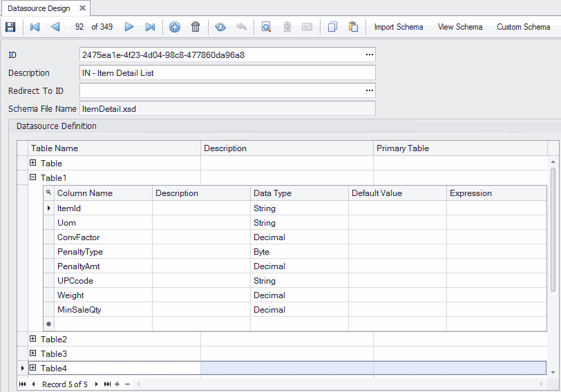Expand the Table2 row
The image size is (561, 392).
coord(32,339)
